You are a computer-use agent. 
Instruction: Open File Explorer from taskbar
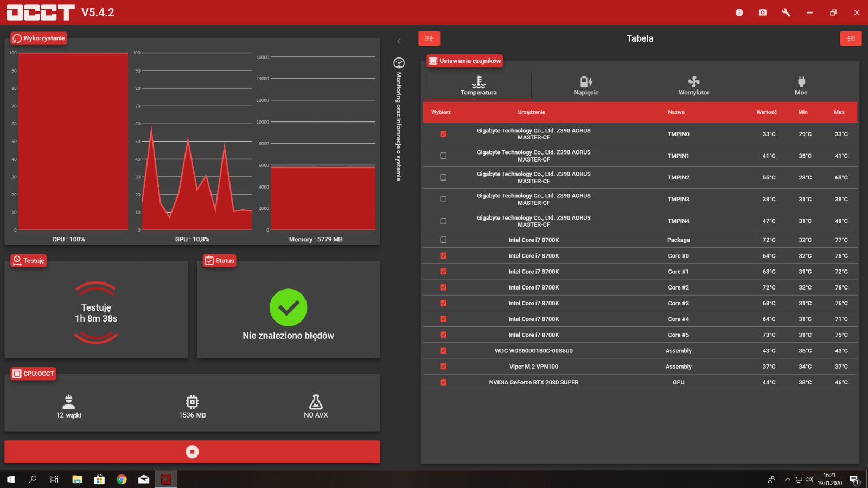77,479
